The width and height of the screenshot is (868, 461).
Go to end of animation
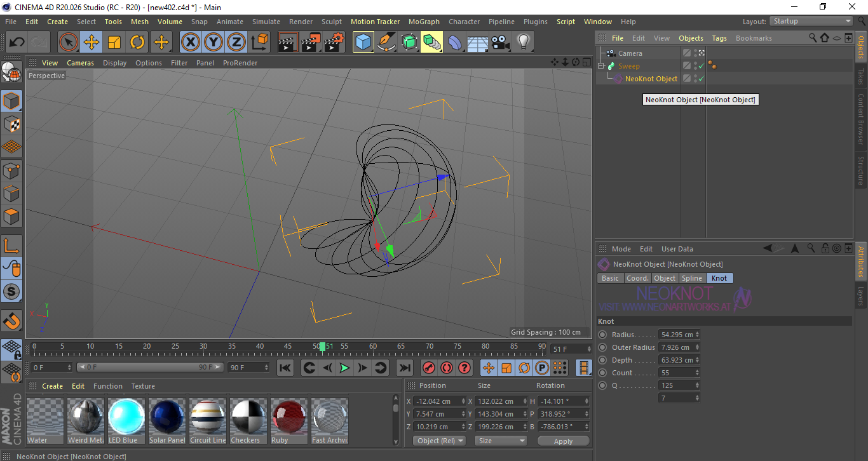(404, 368)
